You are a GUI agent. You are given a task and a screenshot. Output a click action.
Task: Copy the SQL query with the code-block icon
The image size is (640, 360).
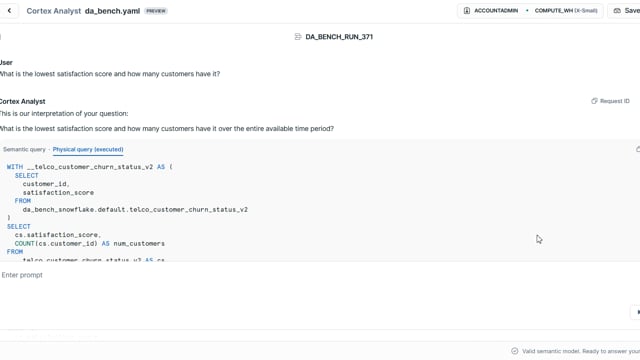[638, 149]
